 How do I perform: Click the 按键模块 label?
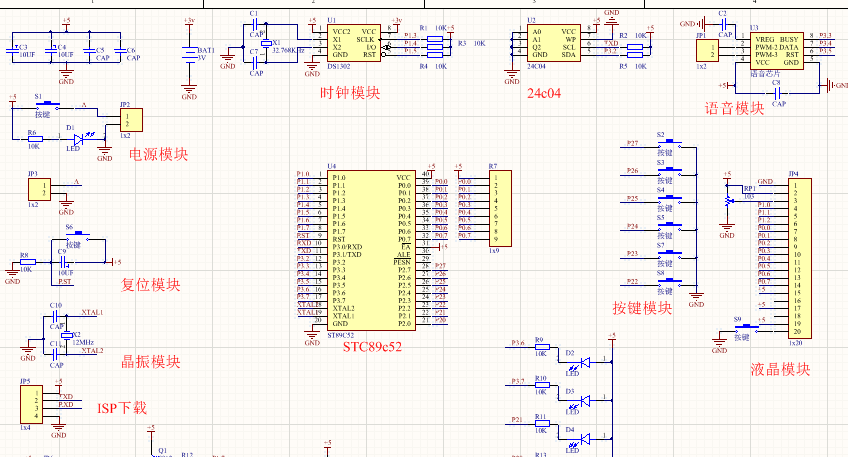click(642, 308)
